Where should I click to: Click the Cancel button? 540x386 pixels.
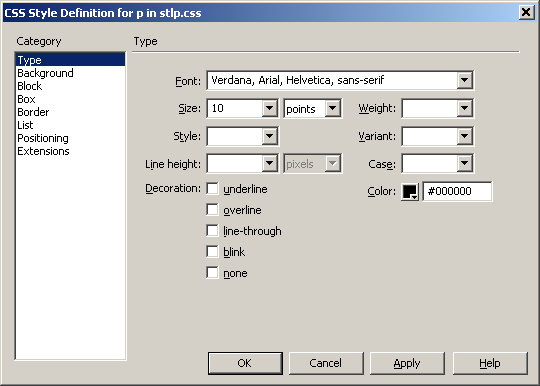click(326, 363)
